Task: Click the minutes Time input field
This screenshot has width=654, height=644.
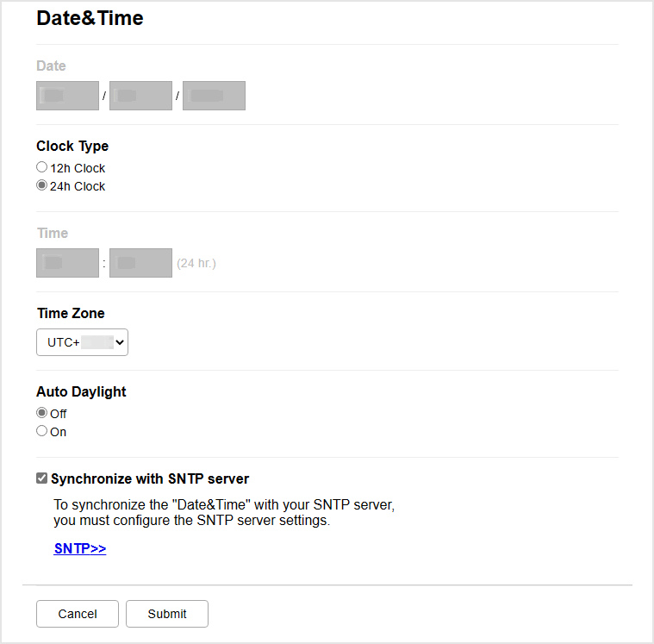Action: point(140,263)
